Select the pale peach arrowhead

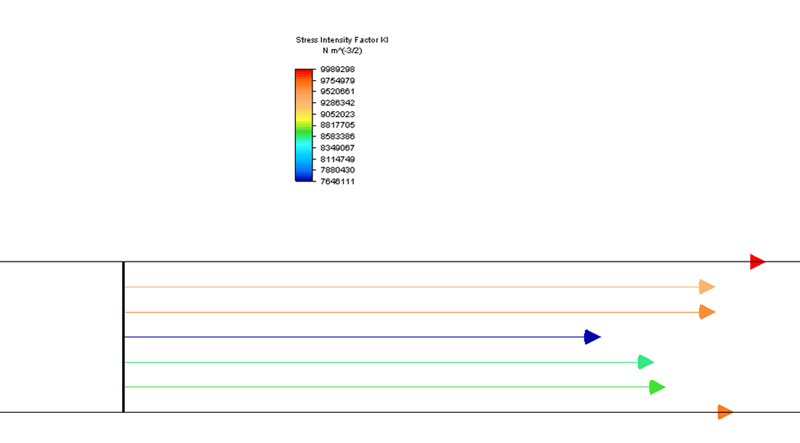pyautogui.click(x=707, y=287)
